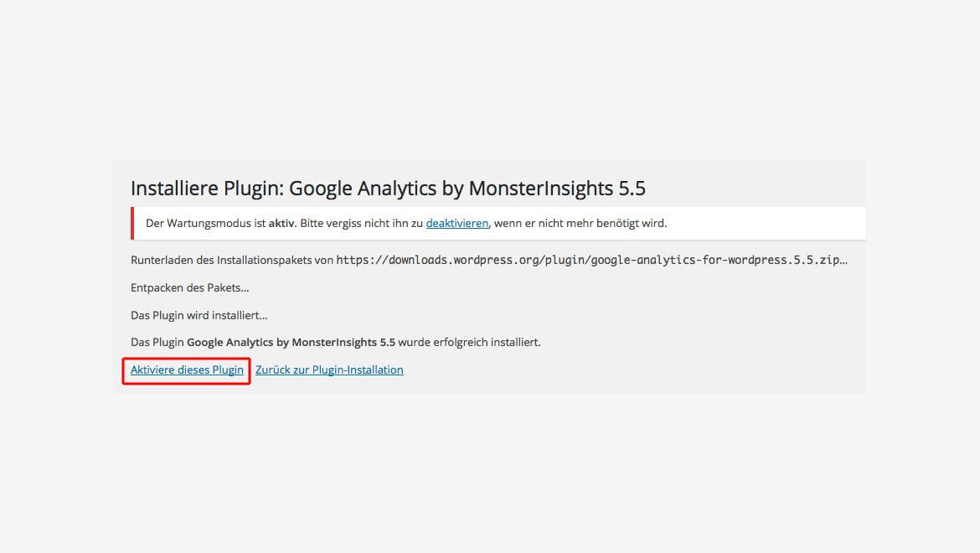
Task: Click 'Das Plugin' at start of success line
Action: [157, 343]
